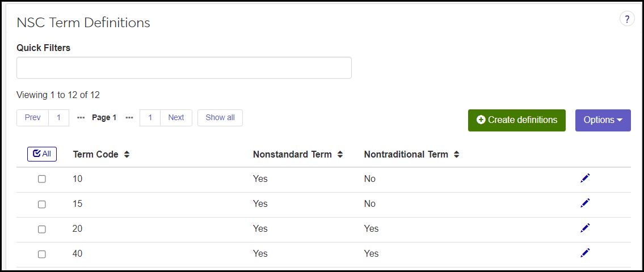Edit term code 20 via pencil icon
Image resolution: width=644 pixels, height=272 pixels.
[x=585, y=228]
